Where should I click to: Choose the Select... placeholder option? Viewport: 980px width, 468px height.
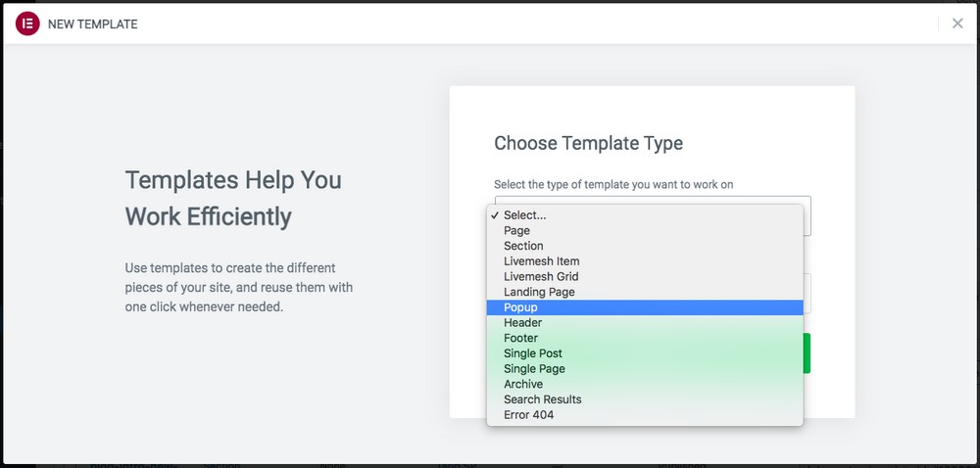pyautogui.click(x=645, y=215)
